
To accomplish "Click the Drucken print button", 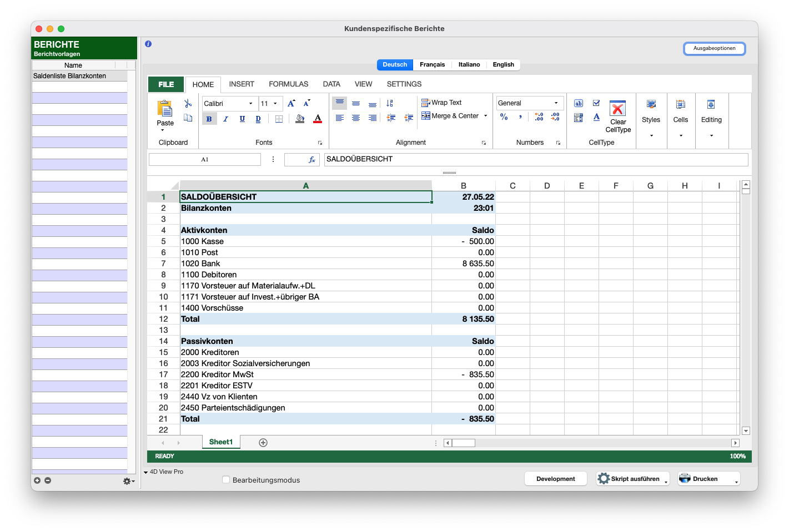I will [708, 479].
